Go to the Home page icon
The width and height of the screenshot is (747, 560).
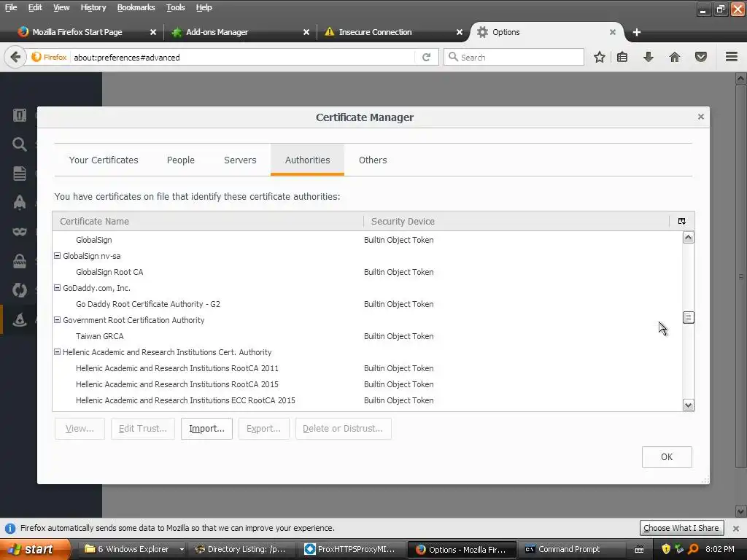click(675, 57)
